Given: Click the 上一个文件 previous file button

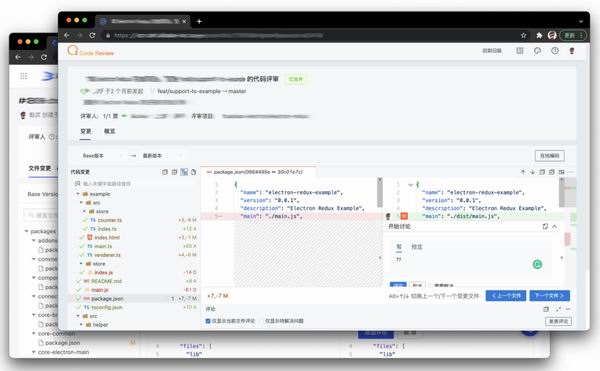Looking at the screenshot, I should [x=506, y=296].
